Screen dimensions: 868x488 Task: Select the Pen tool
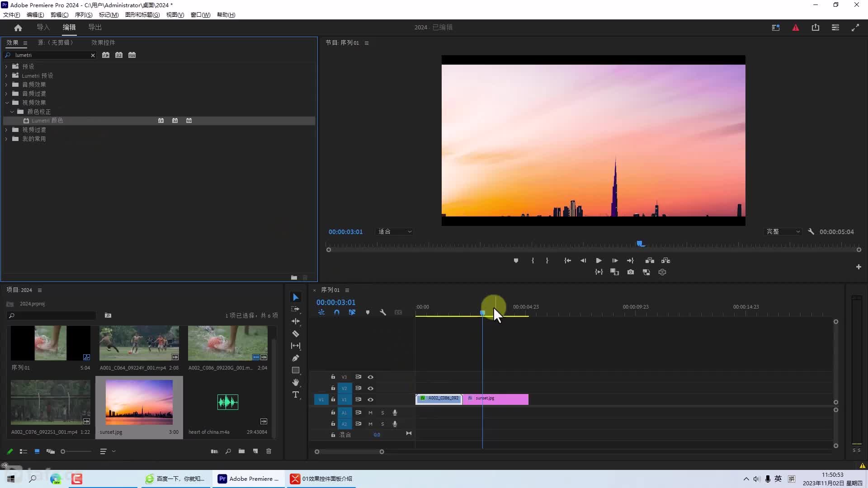click(x=296, y=358)
